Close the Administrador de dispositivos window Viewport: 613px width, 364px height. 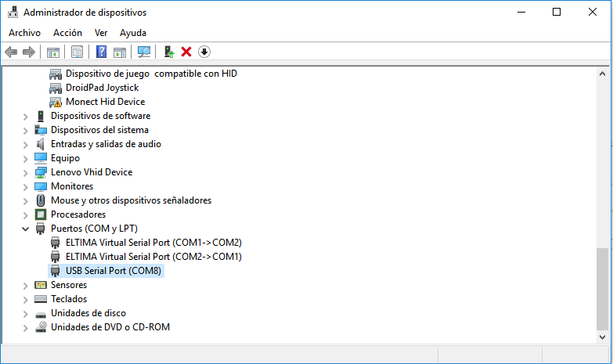click(593, 12)
